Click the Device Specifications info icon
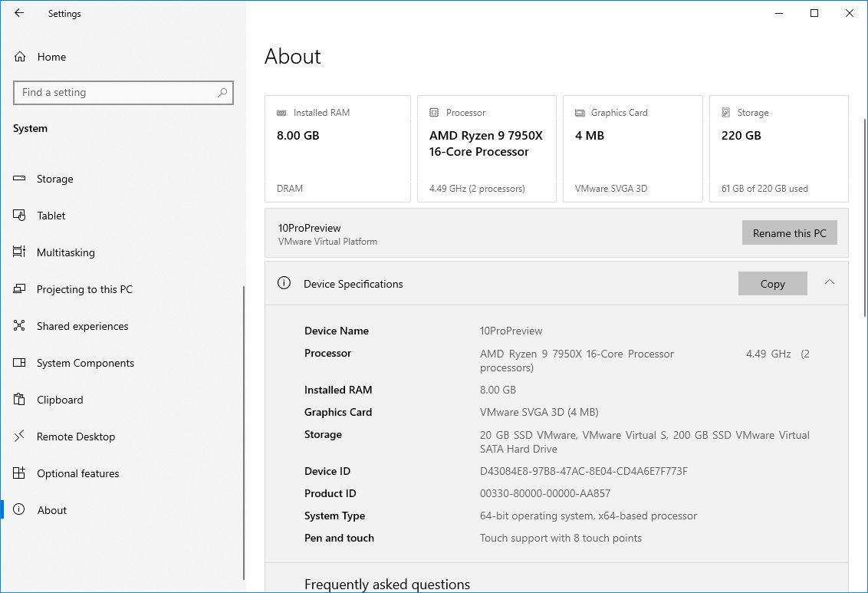Image resolution: width=868 pixels, height=593 pixels. pos(284,283)
